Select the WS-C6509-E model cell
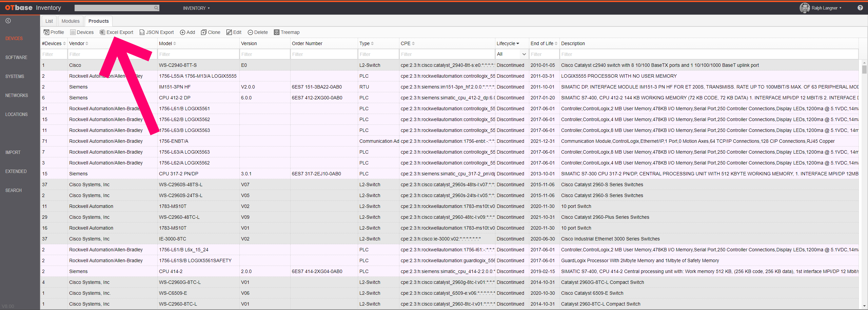Viewport: 868px width, 310px height. pyautogui.click(x=198, y=293)
